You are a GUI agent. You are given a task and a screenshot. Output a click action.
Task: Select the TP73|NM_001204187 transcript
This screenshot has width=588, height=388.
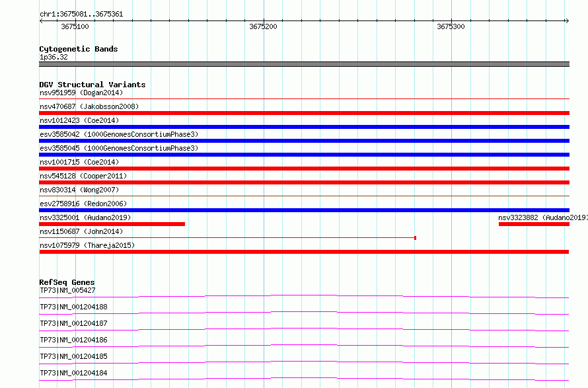pyautogui.click(x=73, y=323)
